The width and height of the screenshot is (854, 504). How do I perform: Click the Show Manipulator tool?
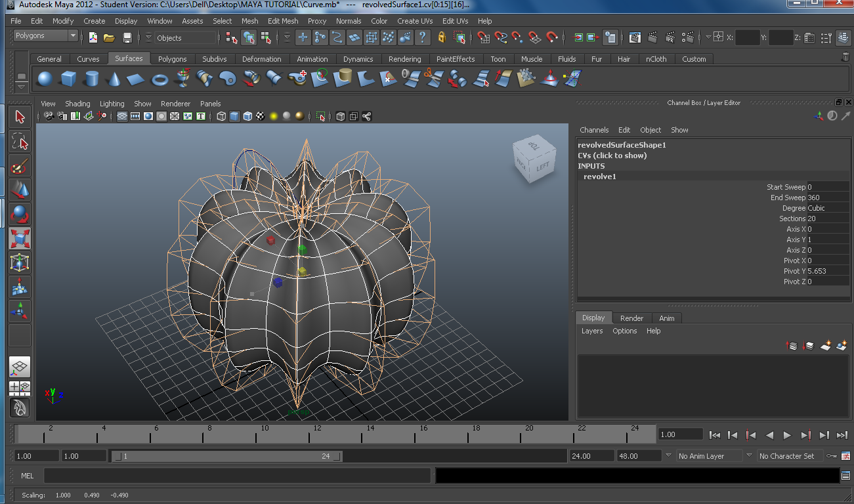pyautogui.click(x=20, y=311)
